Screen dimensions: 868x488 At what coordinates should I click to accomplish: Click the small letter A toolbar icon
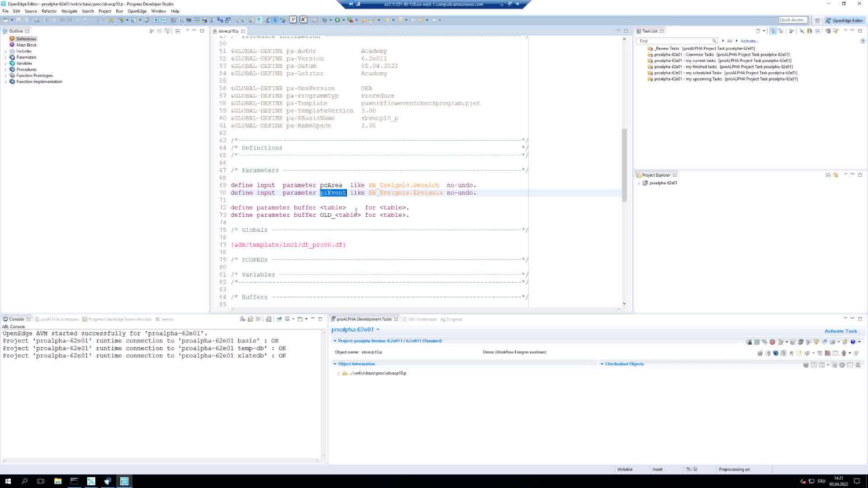point(293,19)
